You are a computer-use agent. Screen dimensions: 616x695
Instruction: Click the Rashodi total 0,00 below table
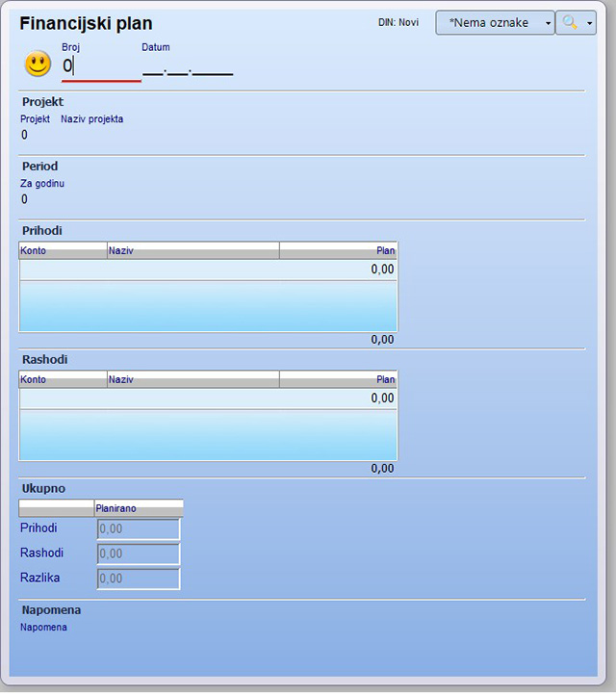(382, 469)
